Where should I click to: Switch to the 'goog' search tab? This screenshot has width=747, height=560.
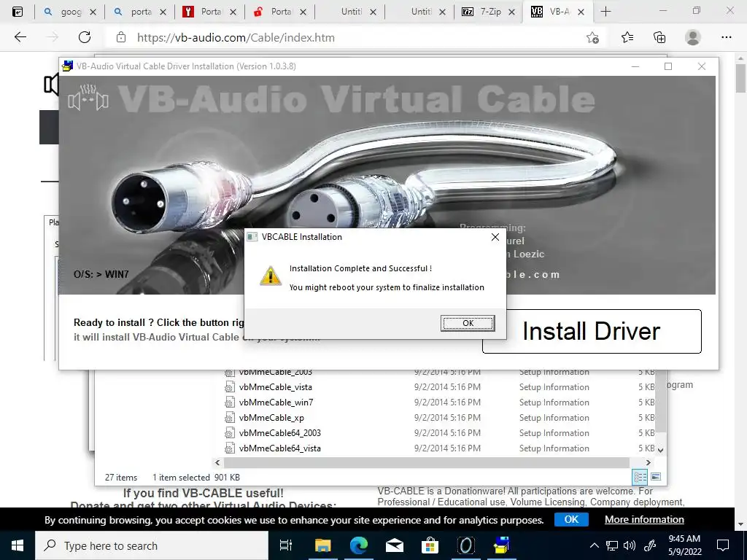coord(69,12)
